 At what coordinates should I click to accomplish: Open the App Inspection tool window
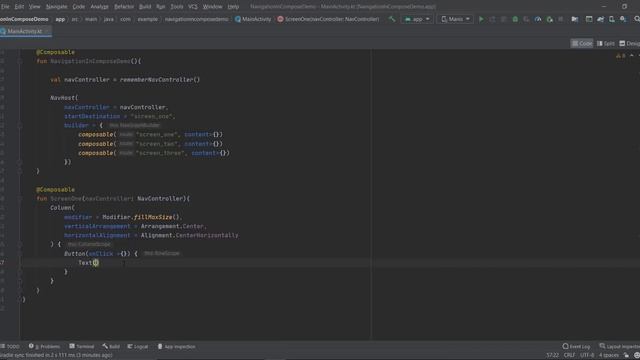[x=176, y=347]
